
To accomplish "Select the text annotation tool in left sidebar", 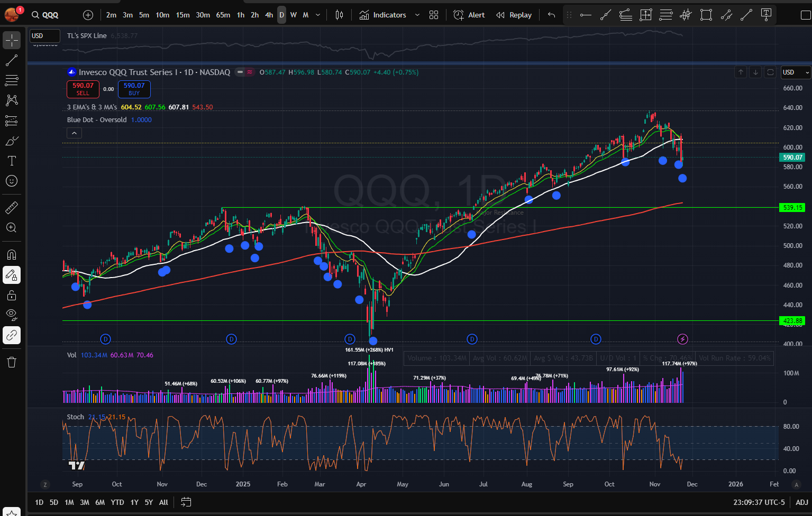I will (x=12, y=161).
